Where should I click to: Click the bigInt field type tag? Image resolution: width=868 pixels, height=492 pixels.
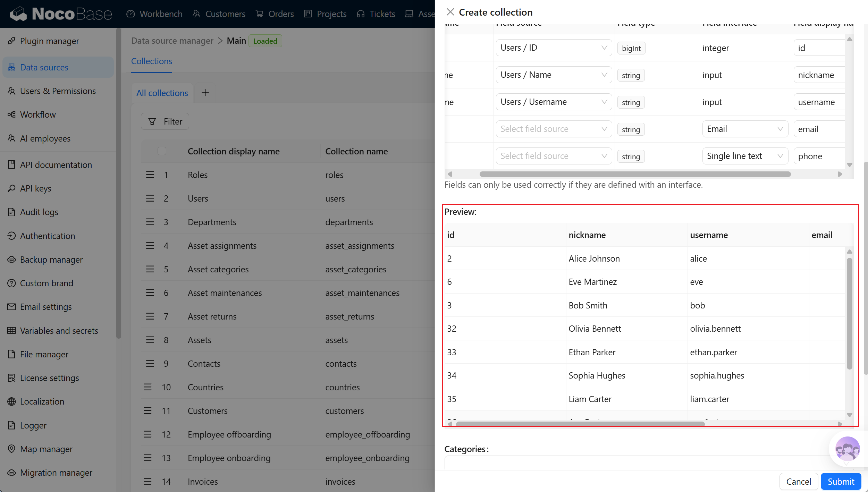(631, 48)
